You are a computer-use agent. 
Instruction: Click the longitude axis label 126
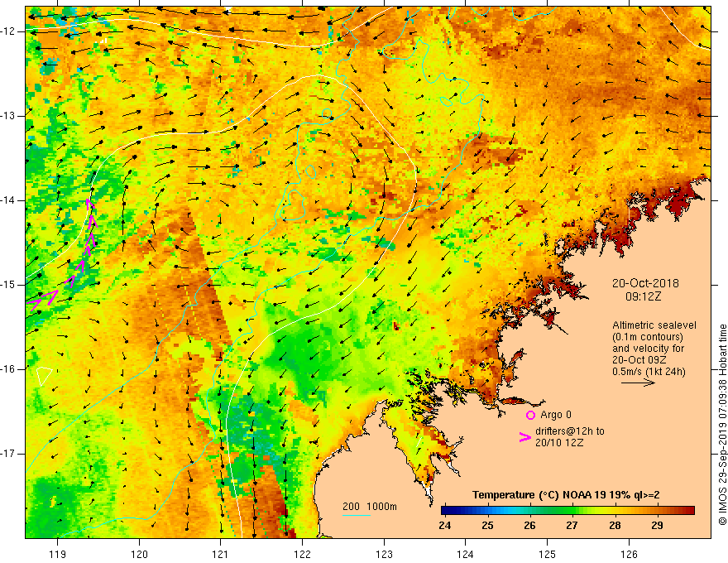(629, 554)
